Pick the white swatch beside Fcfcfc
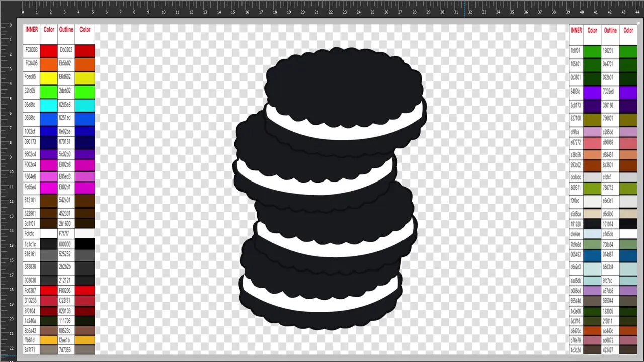Image resolution: width=644 pixels, height=362 pixels. click(x=49, y=234)
